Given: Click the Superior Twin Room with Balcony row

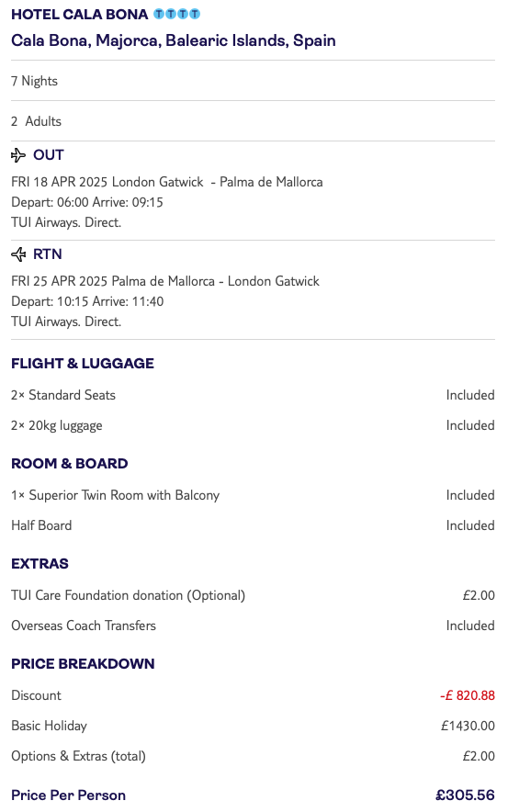Looking at the screenshot, I should tap(253, 495).
